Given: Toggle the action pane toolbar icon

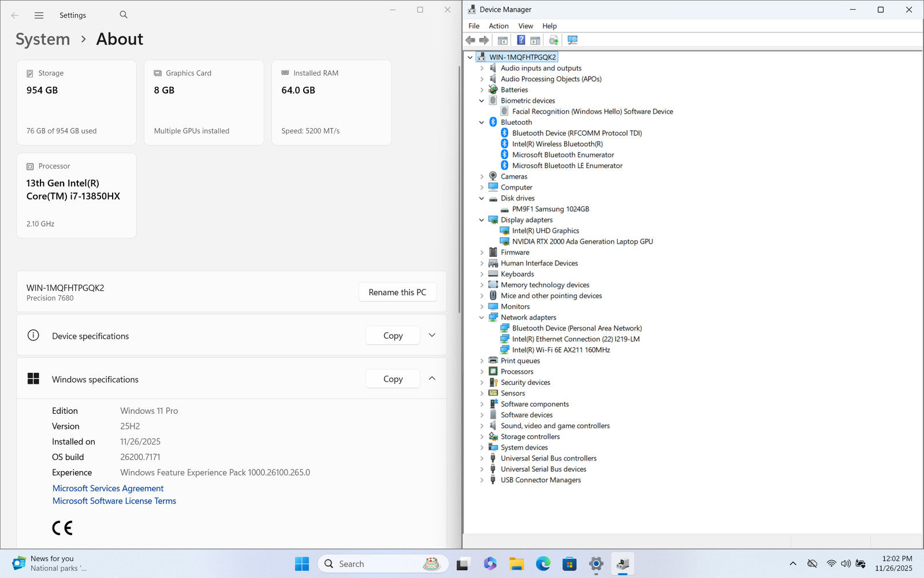Looking at the screenshot, I should [x=535, y=40].
